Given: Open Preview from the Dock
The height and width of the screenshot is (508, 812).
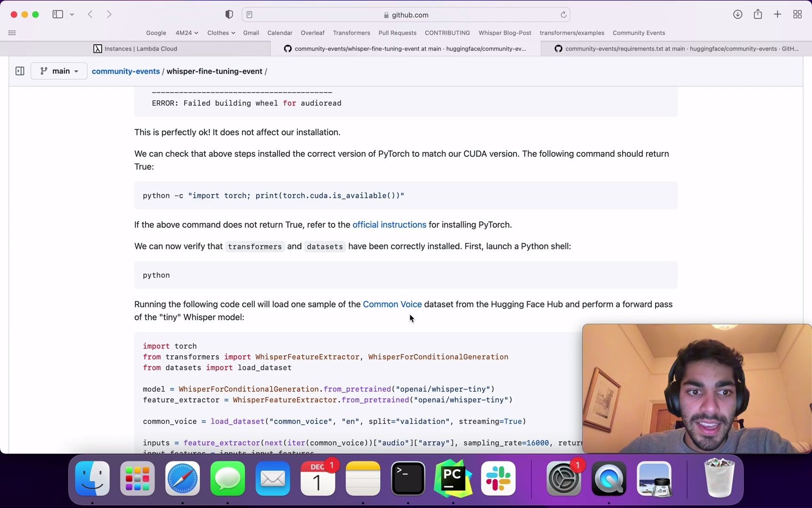Looking at the screenshot, I should 654,479.
